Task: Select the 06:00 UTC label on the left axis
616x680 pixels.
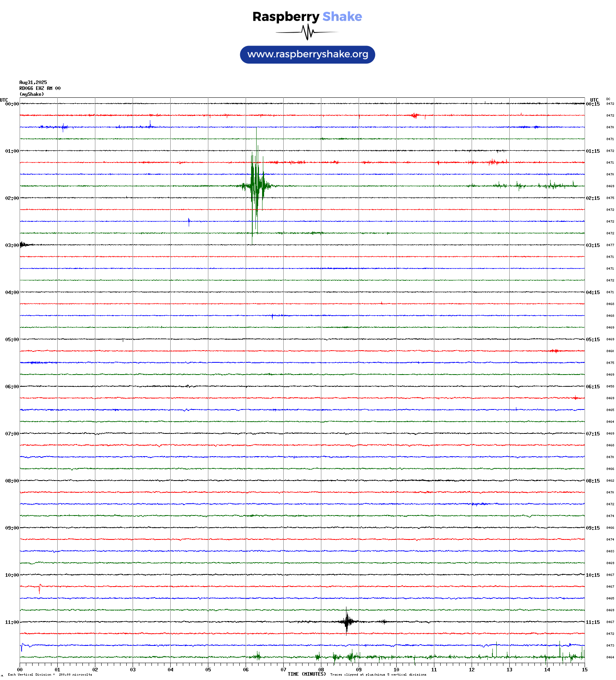Action: click(12, 387)
